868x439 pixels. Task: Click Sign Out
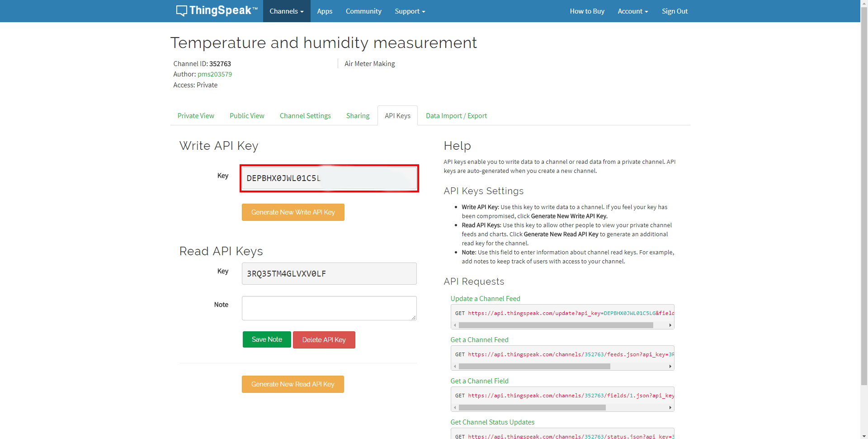[x=675, y=11]
